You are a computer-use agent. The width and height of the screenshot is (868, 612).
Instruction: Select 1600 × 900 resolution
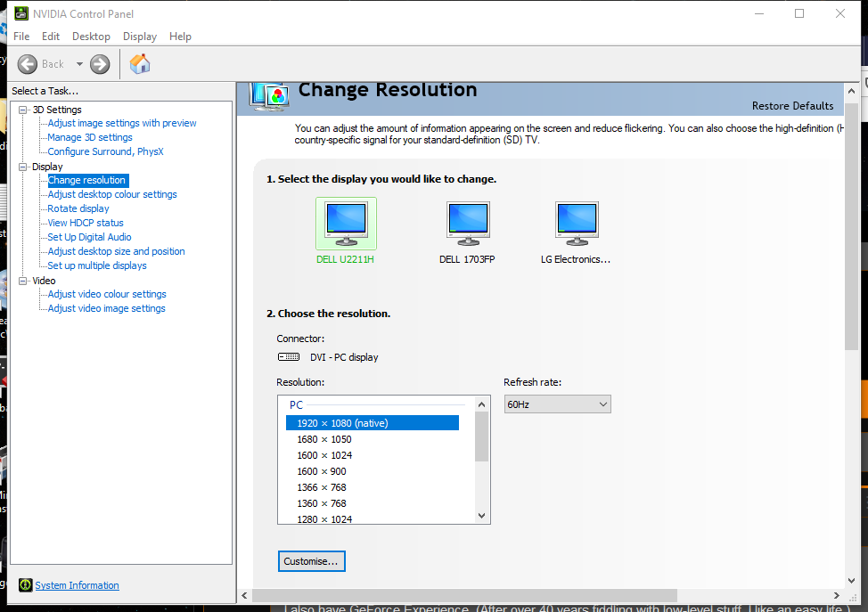tap(322, 471)
